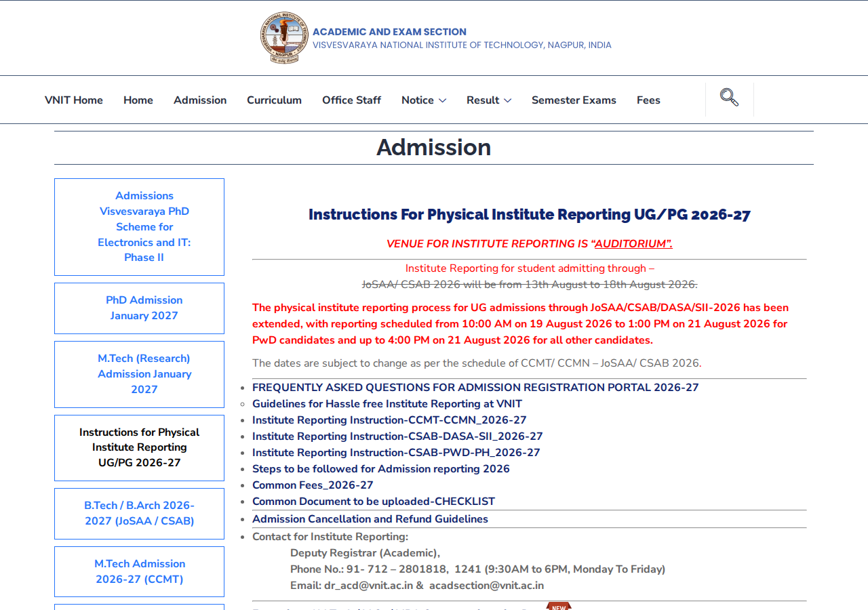Click the dates subject to change notice
This screenshot has width=868, height=610.
pyautogui.click(x=477, y=363)
